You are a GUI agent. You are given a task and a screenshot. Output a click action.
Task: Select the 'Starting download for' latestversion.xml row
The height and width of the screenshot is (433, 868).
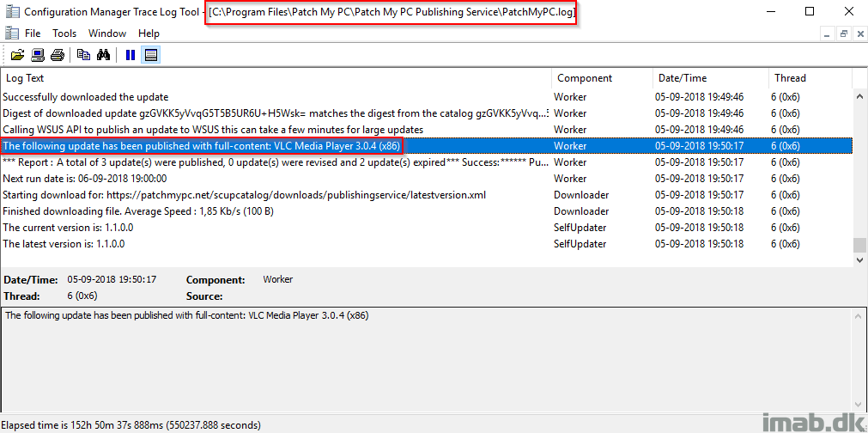click(426, 195)
